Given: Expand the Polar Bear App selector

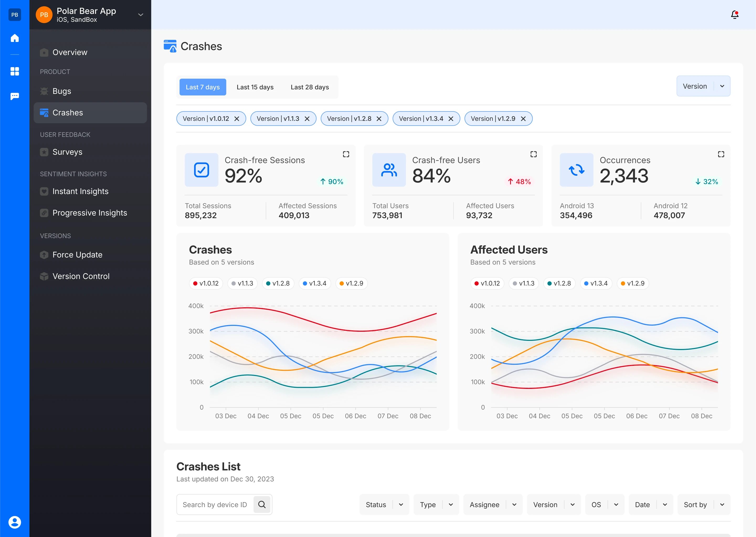Looking at the screenshot, I should [141, 14].
